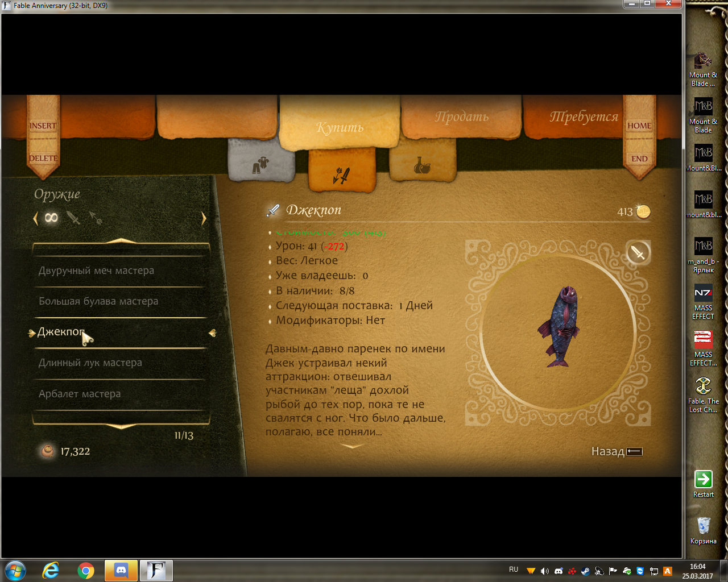This screenshot has height=582, width=728.
Task: Click the sword icon beside Джекпоп title
Action: coord(273,210)
